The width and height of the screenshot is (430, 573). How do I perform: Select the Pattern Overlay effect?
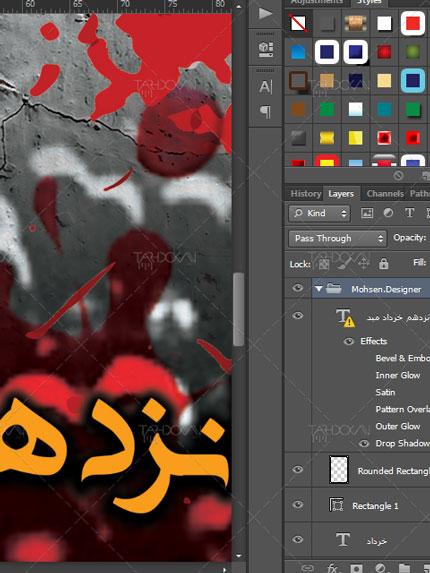point(403,409)
